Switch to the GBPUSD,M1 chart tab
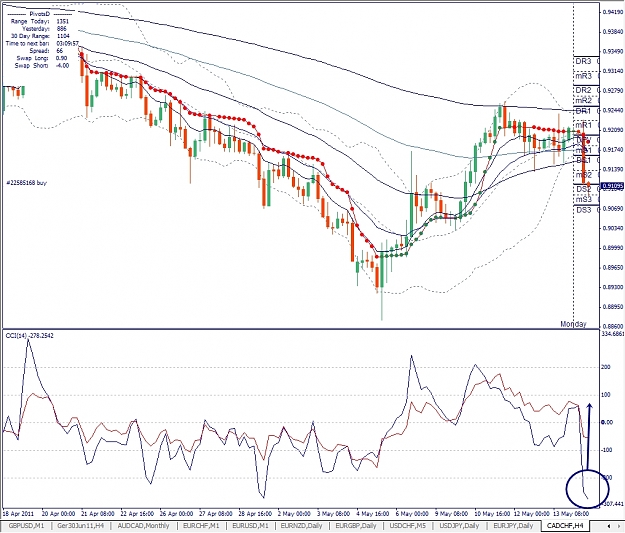 26,525
